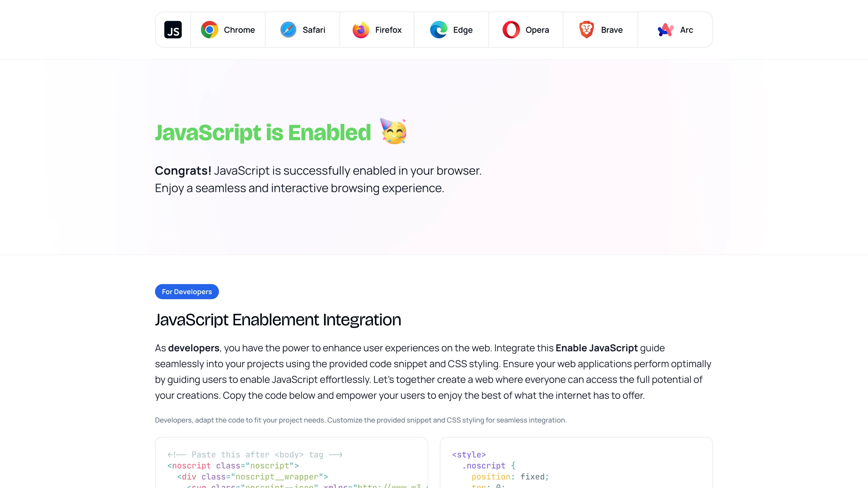The width and height of the screenshot is (868, 488).
Task: Click the bold word developers
Action: click(194, 348)
